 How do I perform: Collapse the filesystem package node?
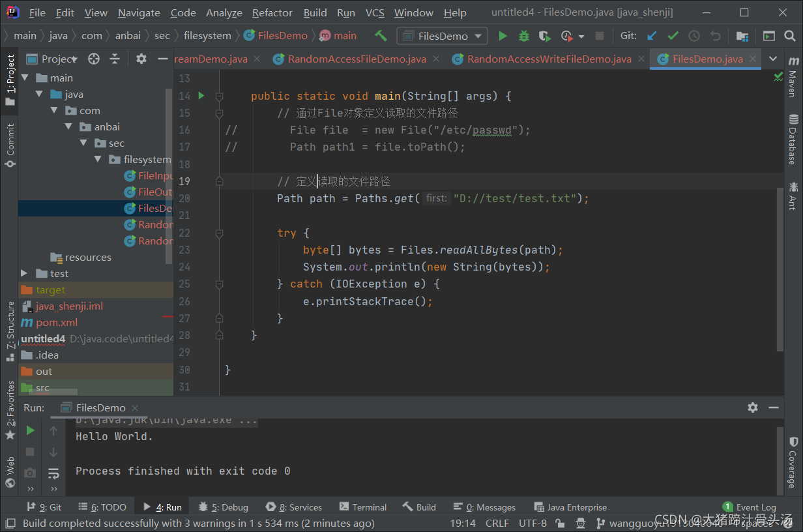coord(98,159)
